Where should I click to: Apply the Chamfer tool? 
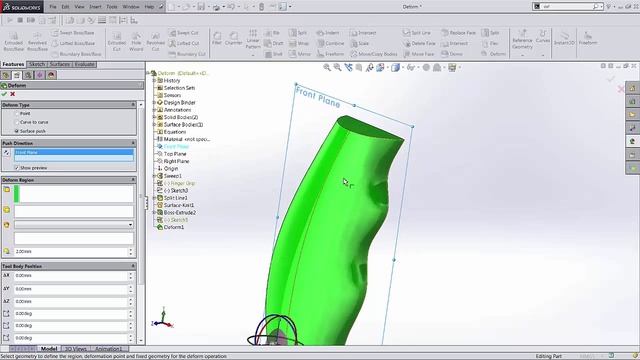coord(233,38)
